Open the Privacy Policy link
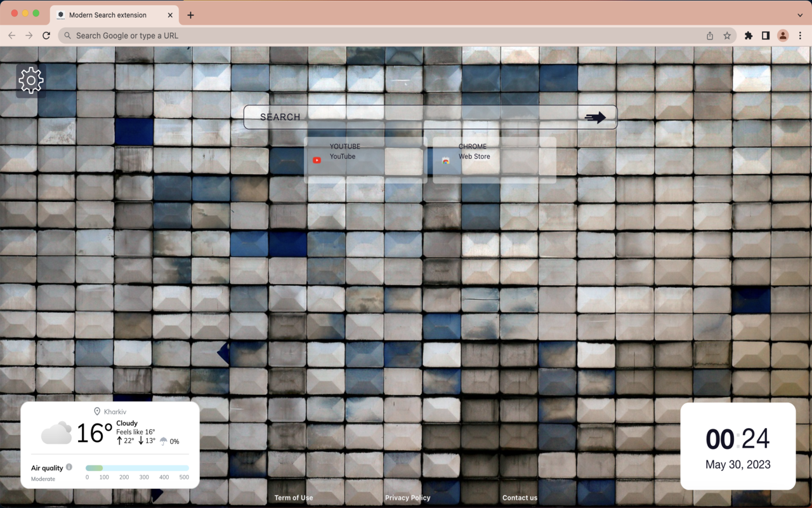Screen dimensions: 812x508 coord(408,498)
